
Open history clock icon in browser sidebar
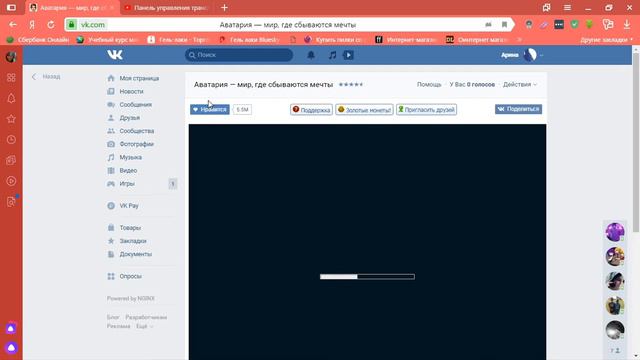(11, 140)
